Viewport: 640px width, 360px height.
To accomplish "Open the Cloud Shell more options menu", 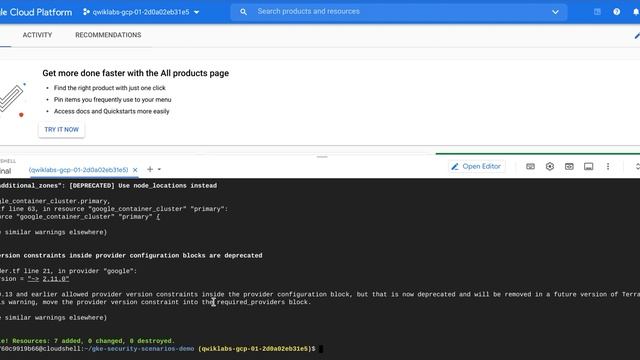I will pyautogui.click(x=608, y=167).
